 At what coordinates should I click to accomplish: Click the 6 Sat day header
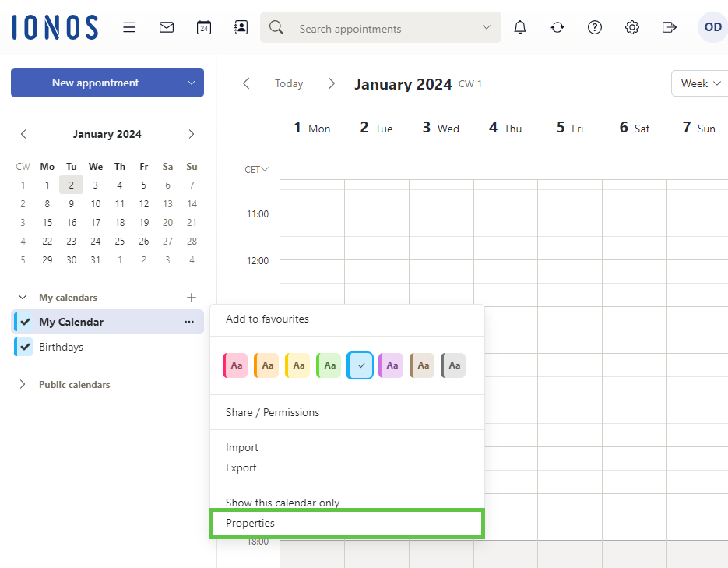pyautogui.click(x=635, y=128)
